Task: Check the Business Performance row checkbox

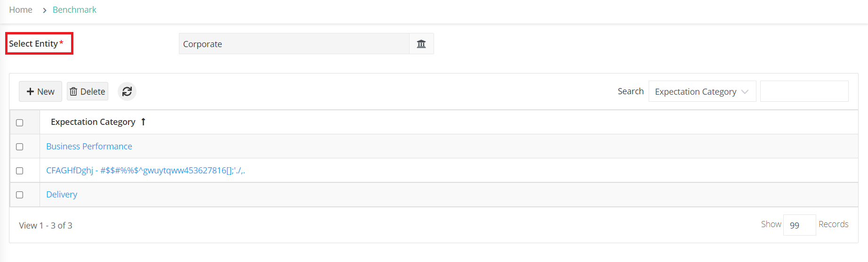Action: [20, 147]
